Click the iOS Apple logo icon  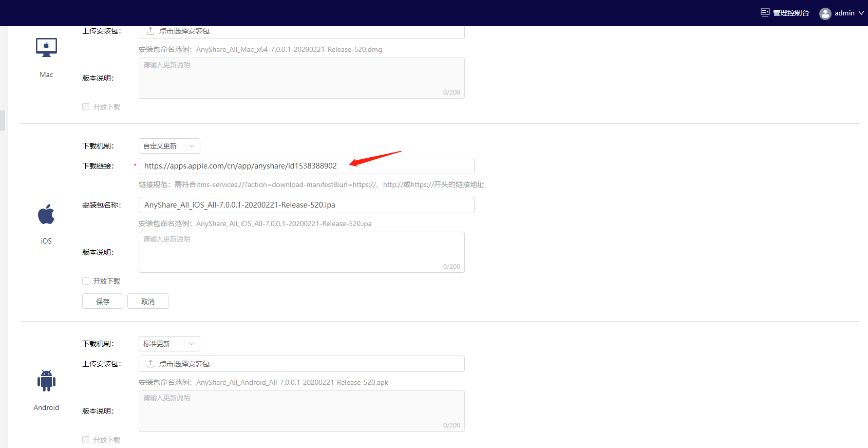[46, 214]
